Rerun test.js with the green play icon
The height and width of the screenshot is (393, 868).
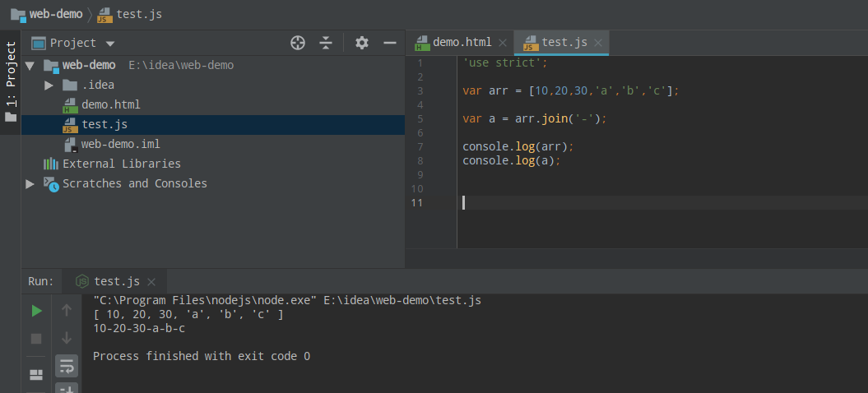[x=36, y=311]
